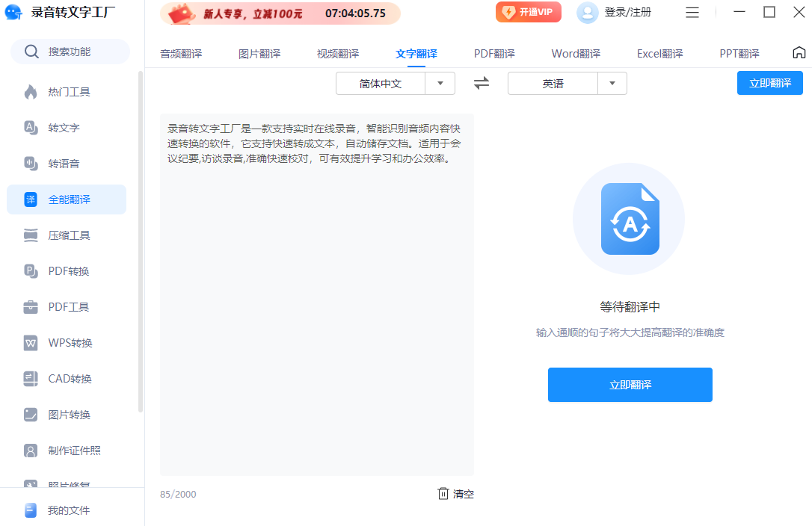Click the 开通VIP button
The width and height of the screenshot is (812, 526).
click(x=529, y=13)
